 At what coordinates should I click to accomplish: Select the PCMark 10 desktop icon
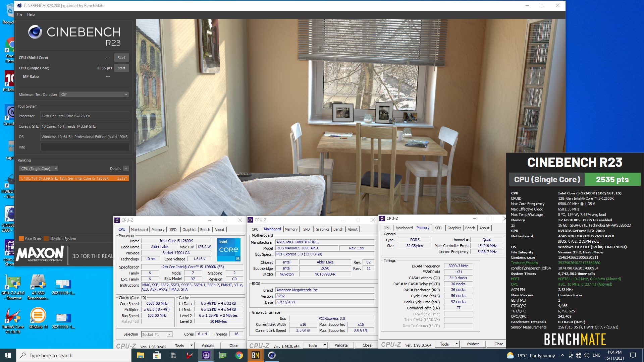point(9,81)
